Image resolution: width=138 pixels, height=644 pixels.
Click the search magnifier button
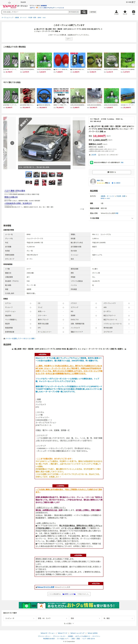coord(84,12)
